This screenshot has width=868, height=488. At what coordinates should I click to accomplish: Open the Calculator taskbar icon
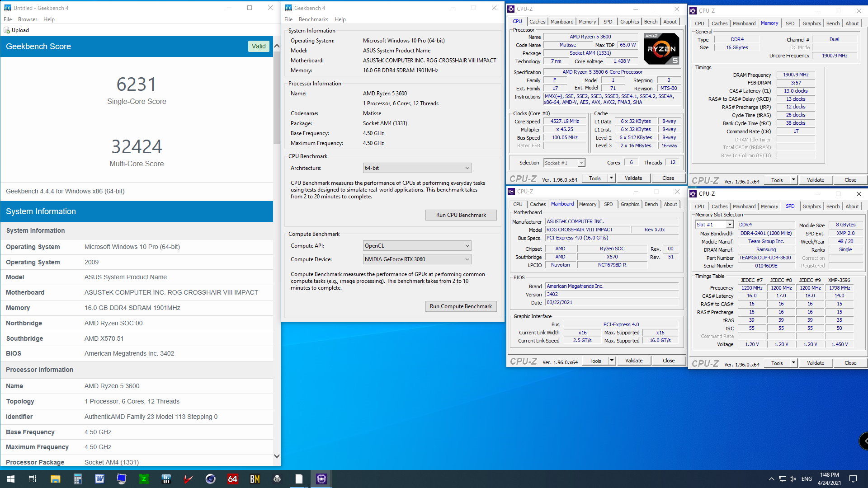click(77, 479)
